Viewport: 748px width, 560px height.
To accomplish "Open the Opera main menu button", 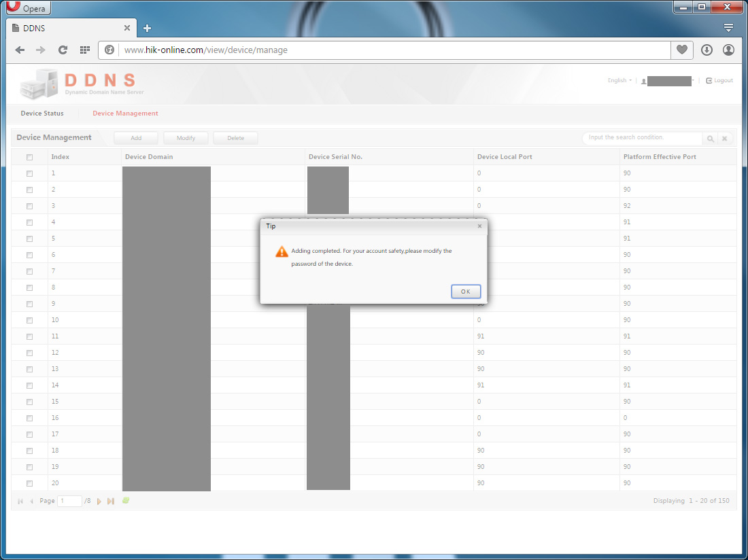I will pos(28,7).
